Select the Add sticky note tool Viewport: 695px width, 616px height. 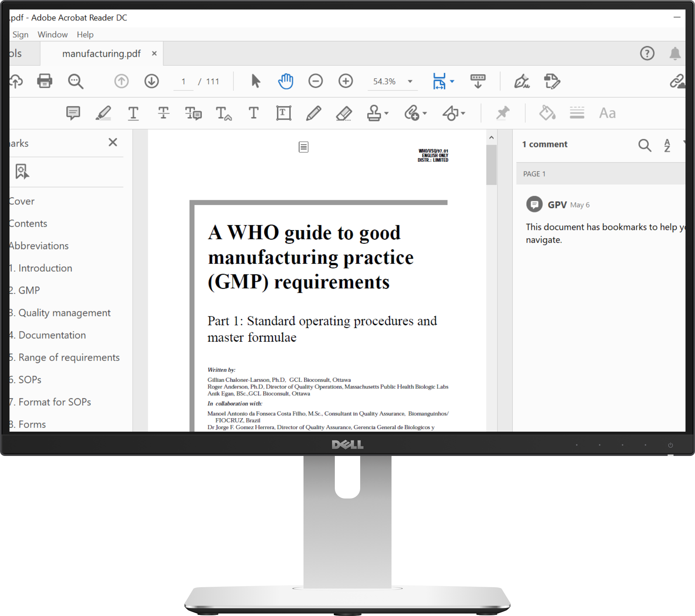(73, 113)
